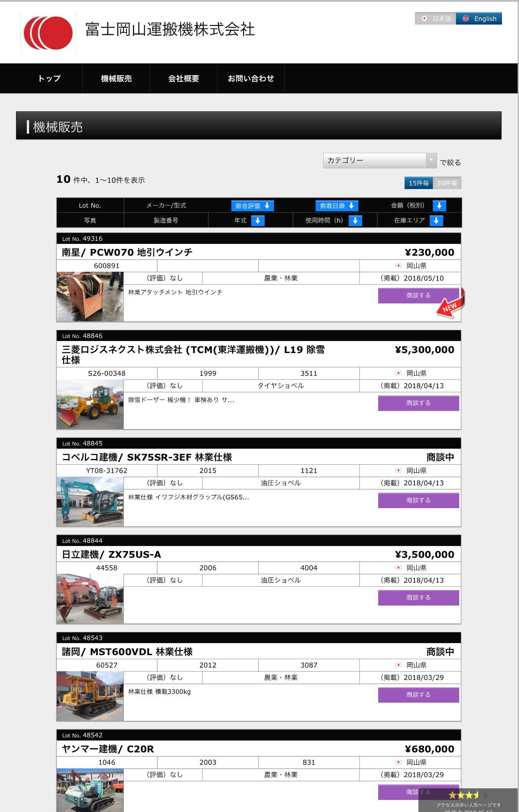Open the トップ menu item
Image resolution: width=519 pixels, height=812 pixels.
[49, 79]
